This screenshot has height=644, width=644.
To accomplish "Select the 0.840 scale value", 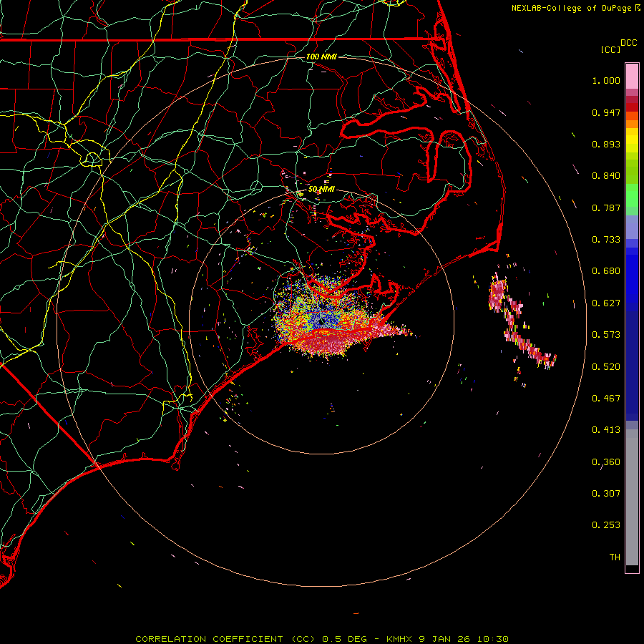I will point(606,176).
